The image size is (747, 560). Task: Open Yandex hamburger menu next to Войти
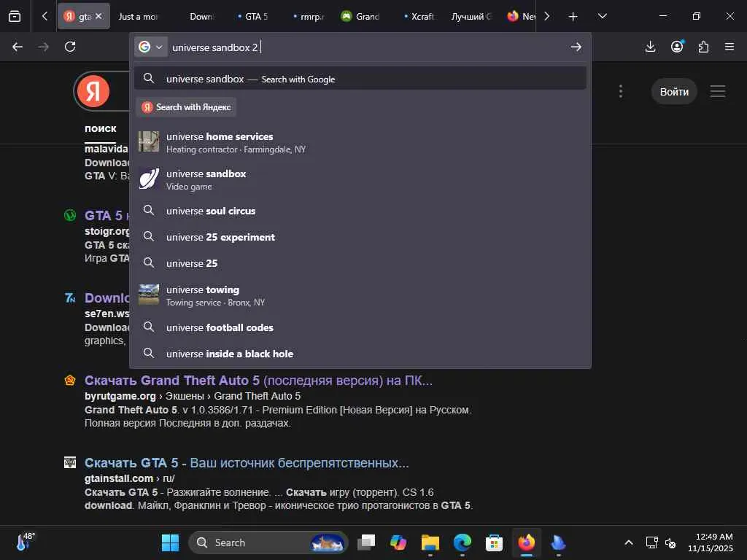click(718, 91)
